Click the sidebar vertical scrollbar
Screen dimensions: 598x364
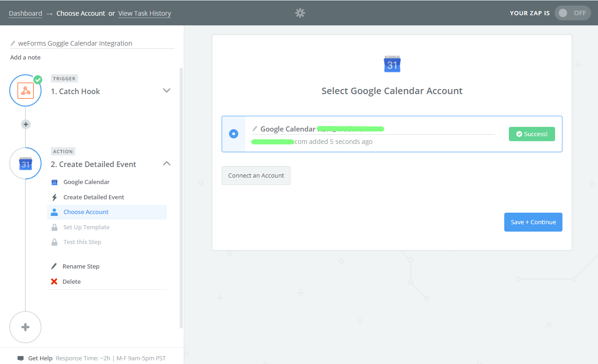click(x=181, y=198)
